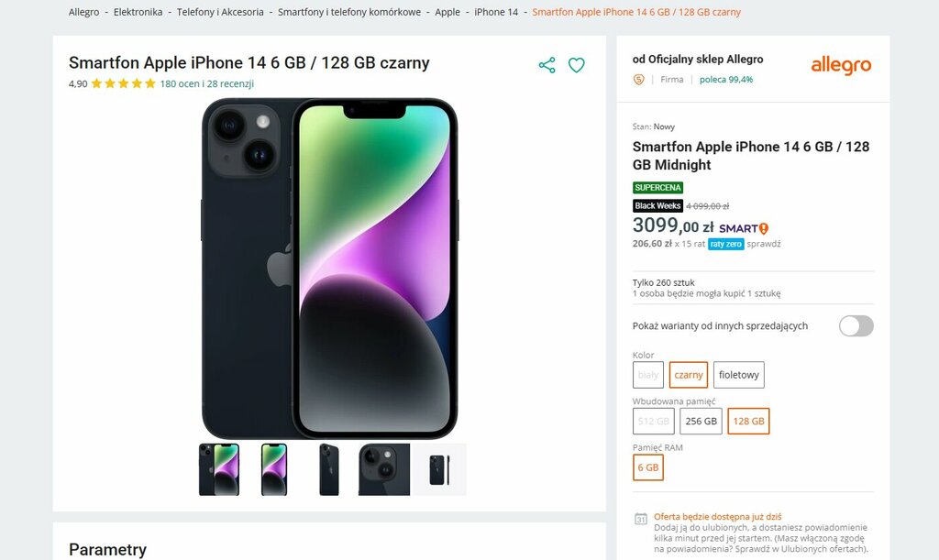Open Elektronika breadcrumb category
Viewport: 939px width, 560px height.
[x=138, y=12]
